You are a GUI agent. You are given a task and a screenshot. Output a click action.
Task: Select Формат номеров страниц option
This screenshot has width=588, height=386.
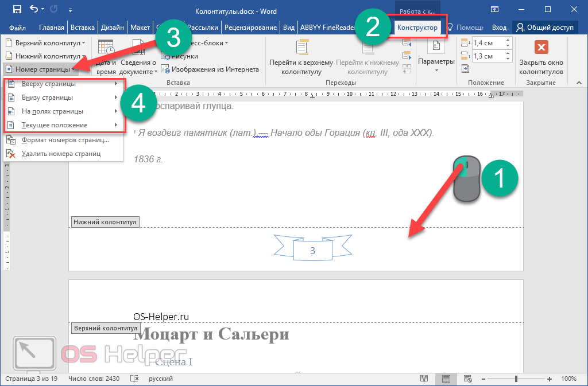coord(64,140)
